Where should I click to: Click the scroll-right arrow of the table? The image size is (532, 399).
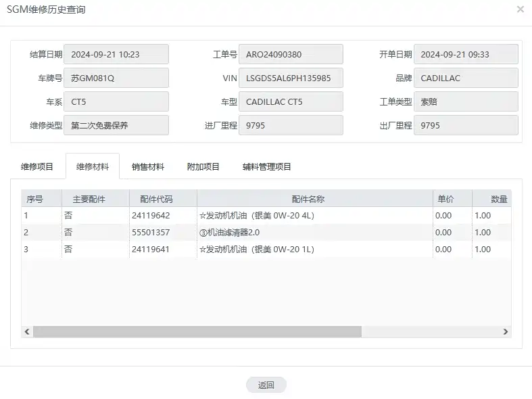click(506, 331)
